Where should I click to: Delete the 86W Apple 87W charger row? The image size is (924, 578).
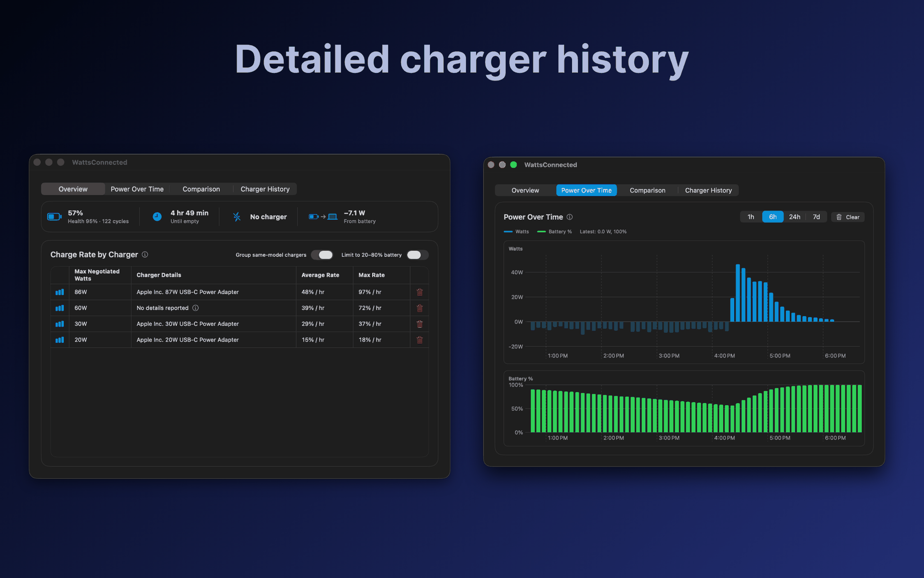point(419,292)
